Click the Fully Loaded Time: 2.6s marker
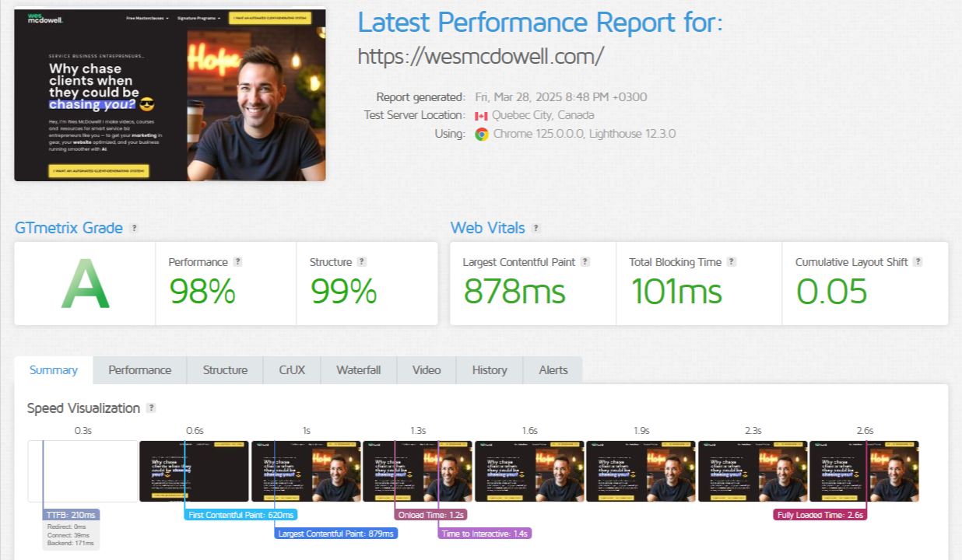962x560 pixels. (820, 515)
